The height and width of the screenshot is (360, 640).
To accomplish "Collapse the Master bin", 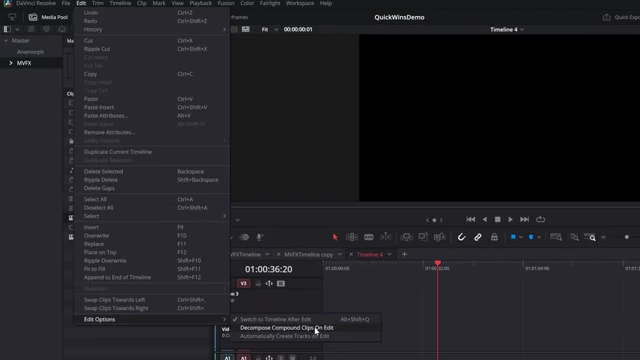I will 6,41.
